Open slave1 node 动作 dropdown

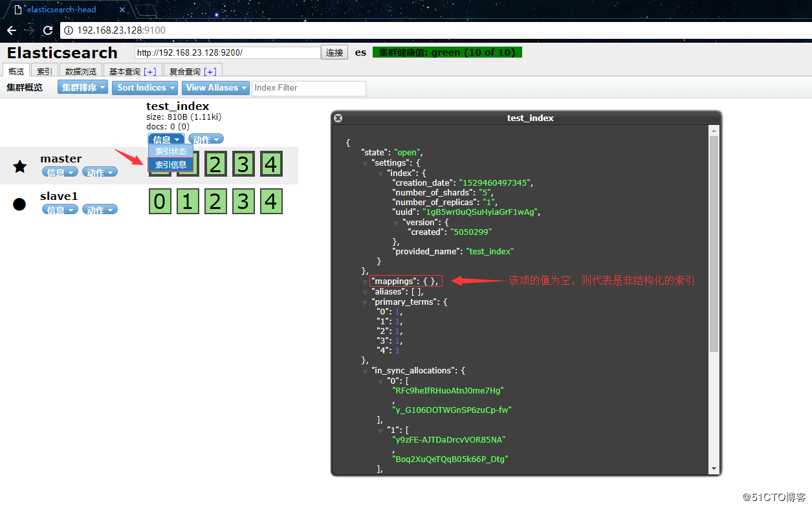pos(100,210)
